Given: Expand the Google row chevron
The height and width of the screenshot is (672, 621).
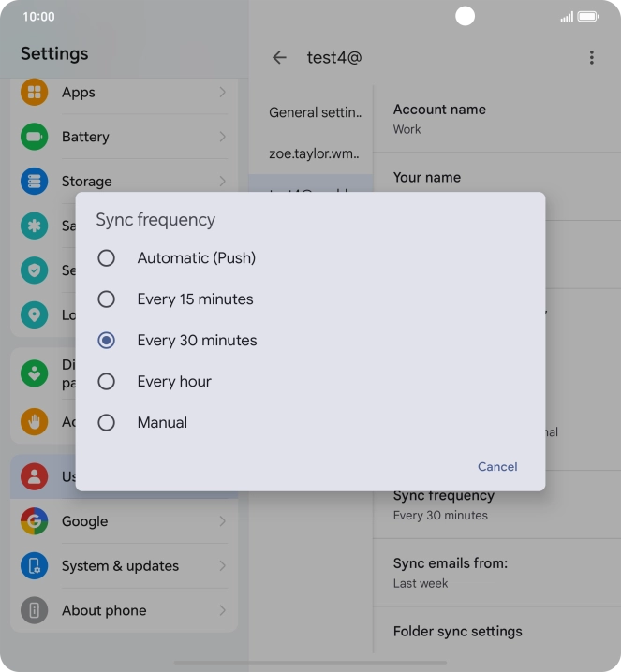Looking at the screenshot, I should point(222,521).
